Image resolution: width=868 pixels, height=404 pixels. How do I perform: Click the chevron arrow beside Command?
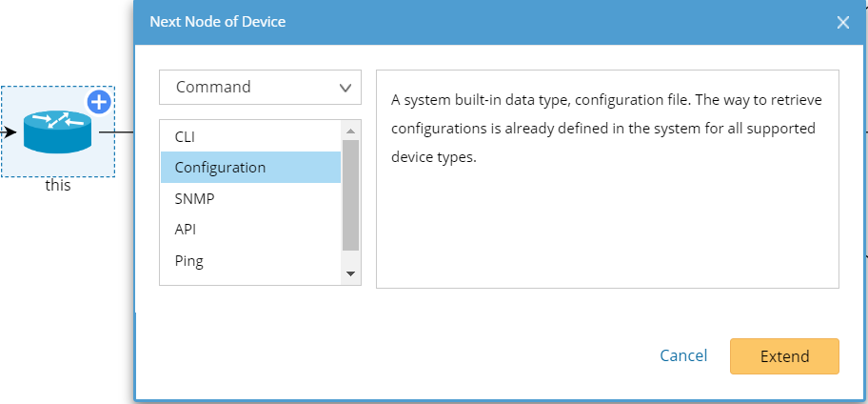pyautogui.click(x=345, y=88)
